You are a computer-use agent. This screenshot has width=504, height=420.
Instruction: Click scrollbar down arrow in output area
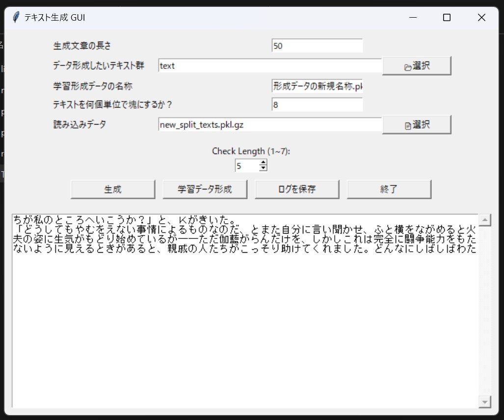[485, 402]
